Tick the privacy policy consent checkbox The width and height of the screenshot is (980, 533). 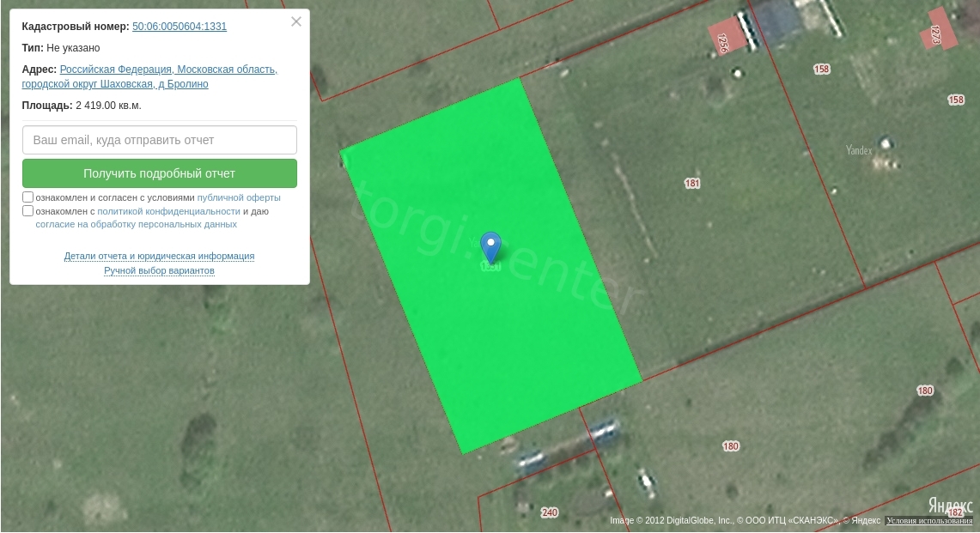click(x=28, y=211)
